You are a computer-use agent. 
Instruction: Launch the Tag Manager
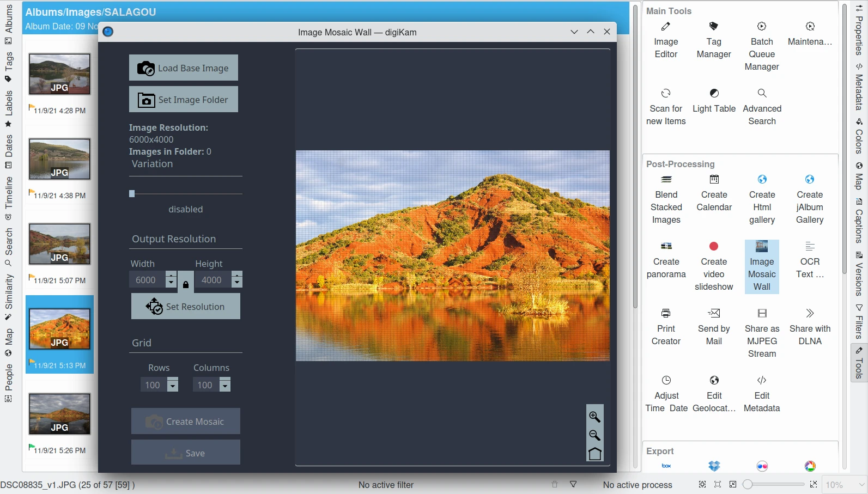pos(714,40)
